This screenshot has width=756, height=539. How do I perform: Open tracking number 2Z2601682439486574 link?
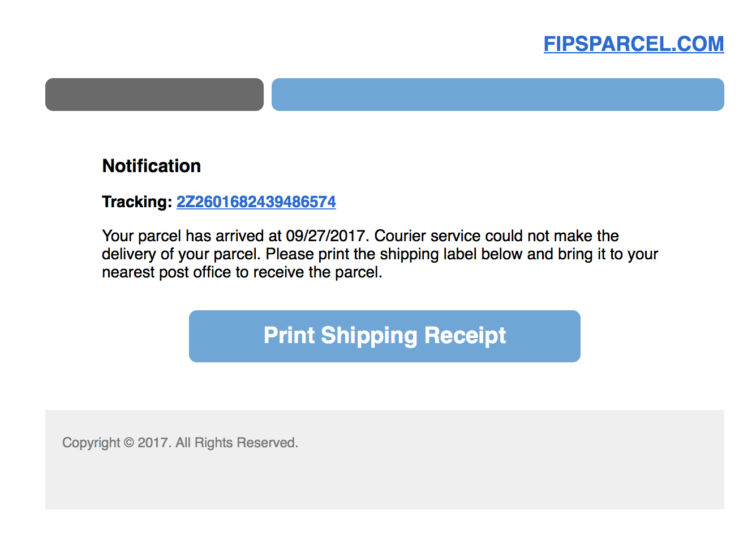[x=256, y=202]
